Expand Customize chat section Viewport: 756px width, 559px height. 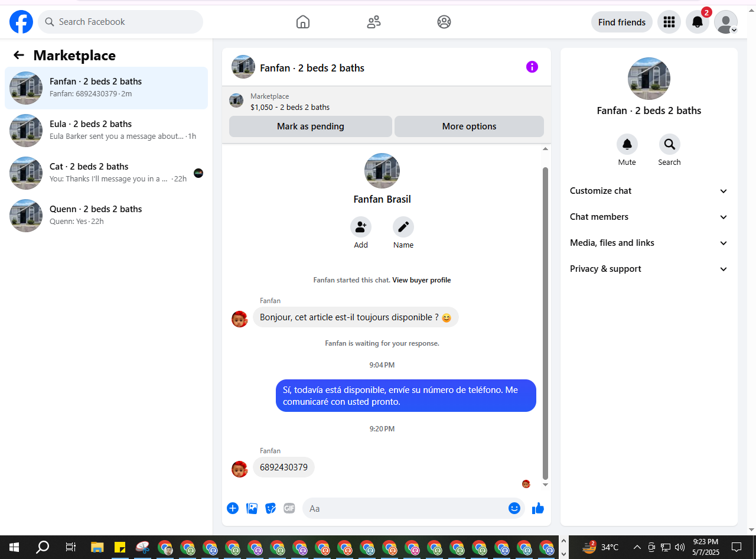click(649, 191)
